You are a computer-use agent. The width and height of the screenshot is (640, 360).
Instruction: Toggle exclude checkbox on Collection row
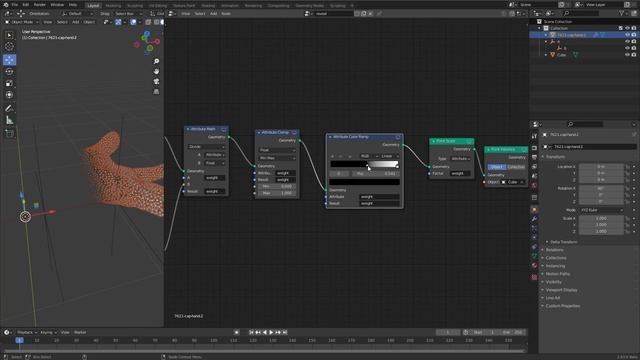[620, 28]
